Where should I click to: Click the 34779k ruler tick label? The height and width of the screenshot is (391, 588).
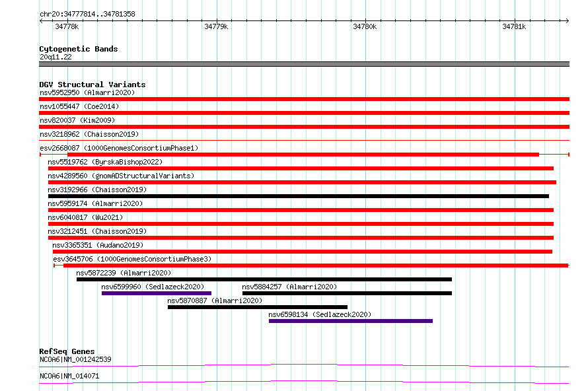point(216,26)
